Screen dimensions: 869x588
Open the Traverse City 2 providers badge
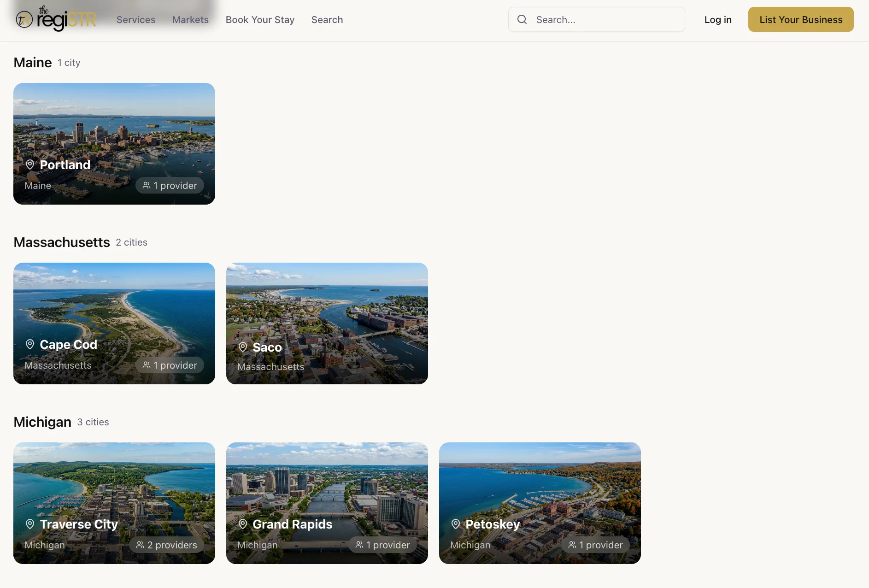(166, 545)
